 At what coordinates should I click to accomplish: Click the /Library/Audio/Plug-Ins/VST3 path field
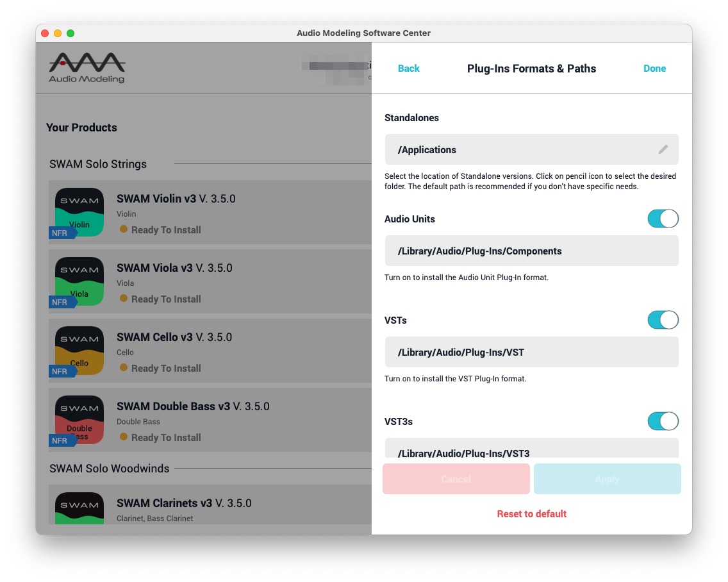click(x=532, y=448)
